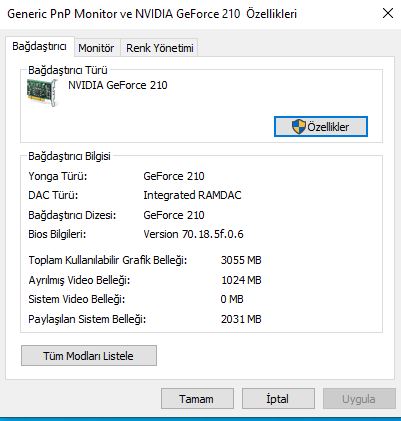Click the Bağdaştırıcı Dizesi label

coord(72,215)
